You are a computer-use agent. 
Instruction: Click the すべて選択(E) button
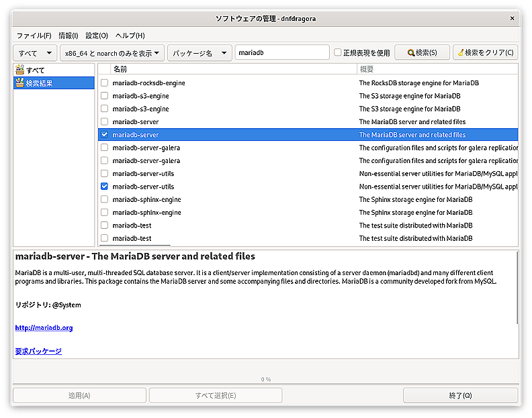(x=216, y=395)
